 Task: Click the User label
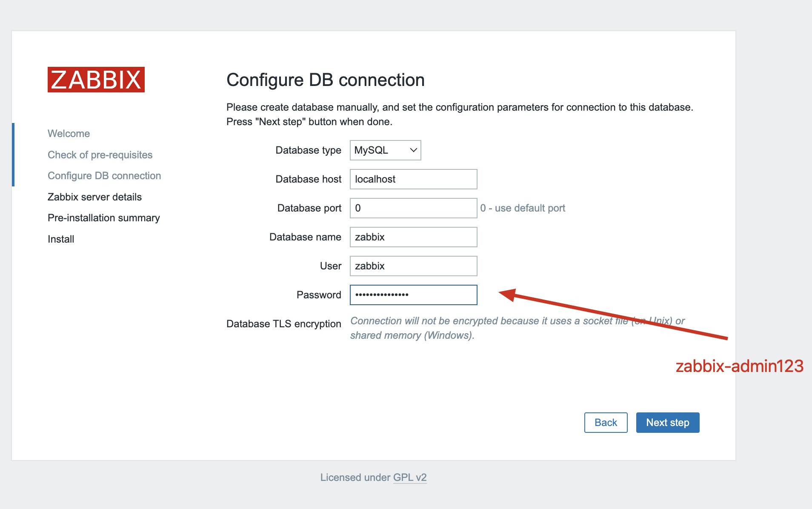331,266
